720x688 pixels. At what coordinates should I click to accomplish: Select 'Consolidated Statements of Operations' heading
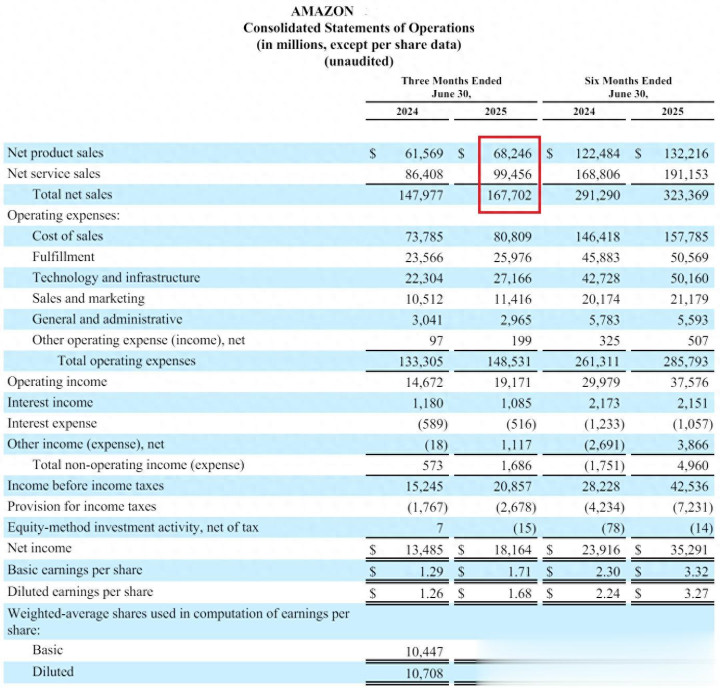(x=359, y=28)
